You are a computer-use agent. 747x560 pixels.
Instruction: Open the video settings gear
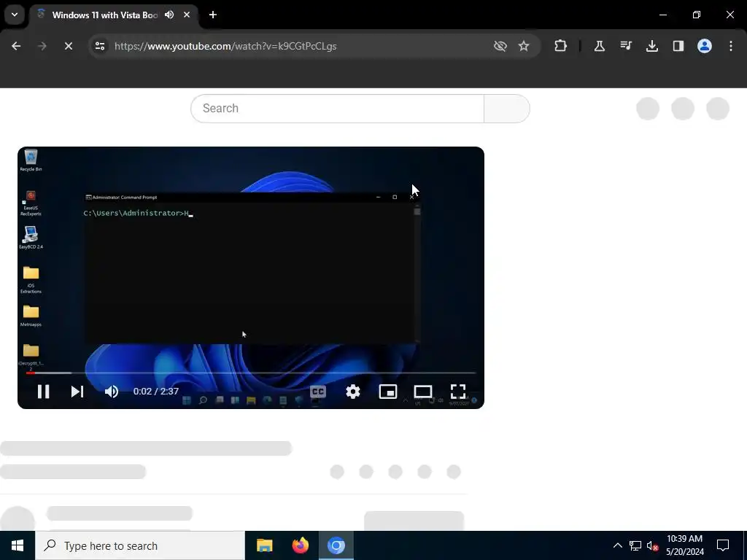tap(353, 392)
